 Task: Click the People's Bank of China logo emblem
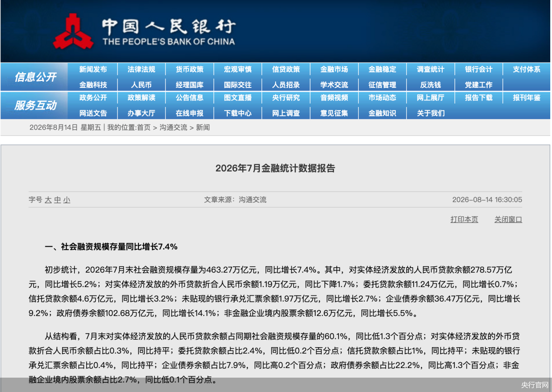click(74, 31)
